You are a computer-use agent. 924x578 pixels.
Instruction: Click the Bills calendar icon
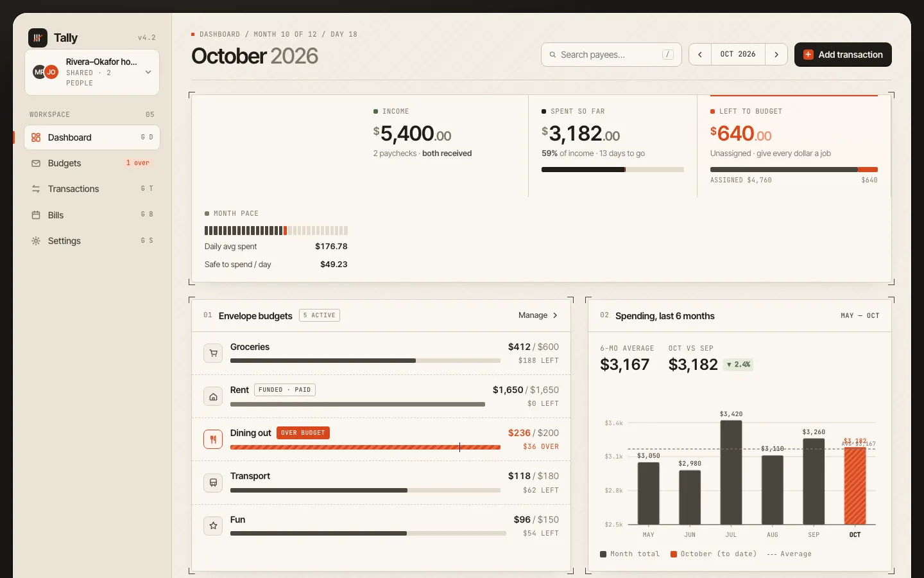(x=36, y=215)
